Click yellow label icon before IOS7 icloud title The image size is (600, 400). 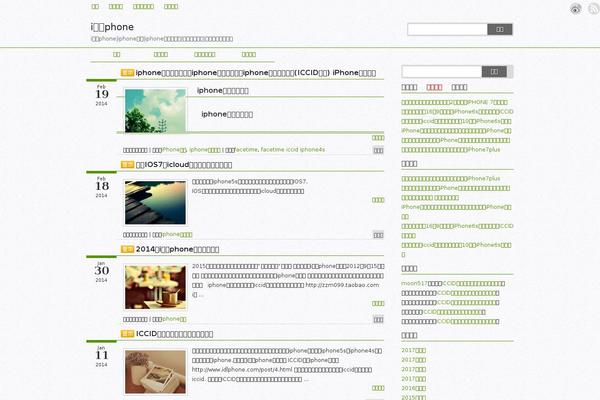pyautogui.click(x=127, y=165)
